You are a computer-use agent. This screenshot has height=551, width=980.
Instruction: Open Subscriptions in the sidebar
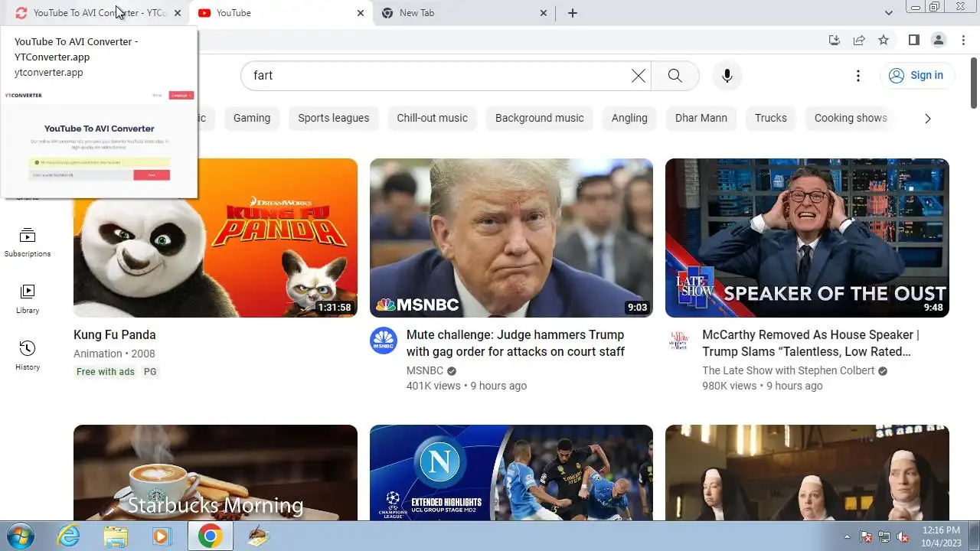(x=28, y=243)
